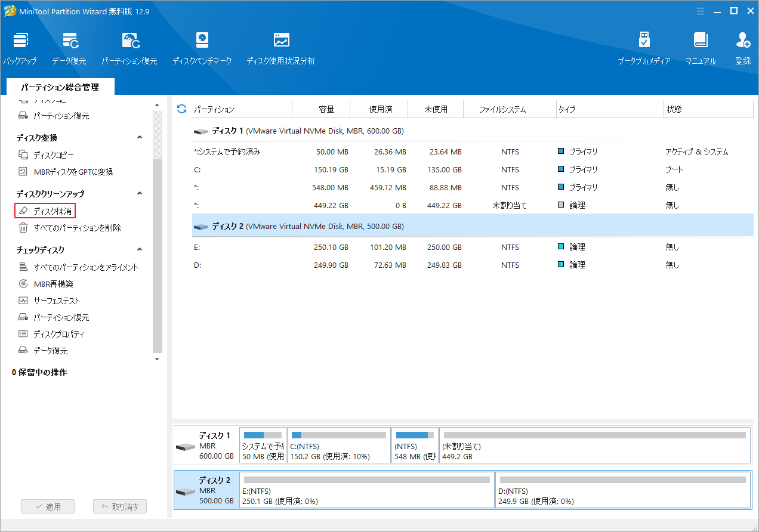
Task: Select ディスク 1 icon in disk map
Action: [x=186, y=447]
